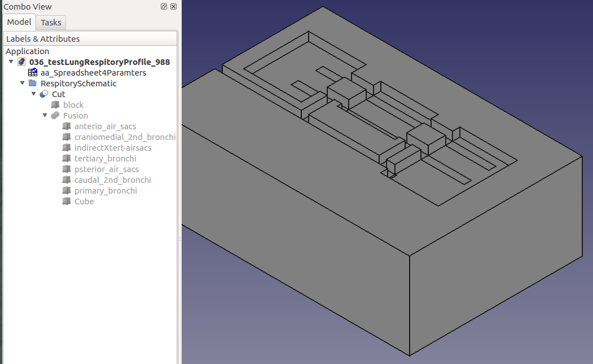The width and height of the screenshot is (593, 364).
Task: Click the document icon of 036_testLungRespitoryProfile_988
Action: [x=21, y=62]
